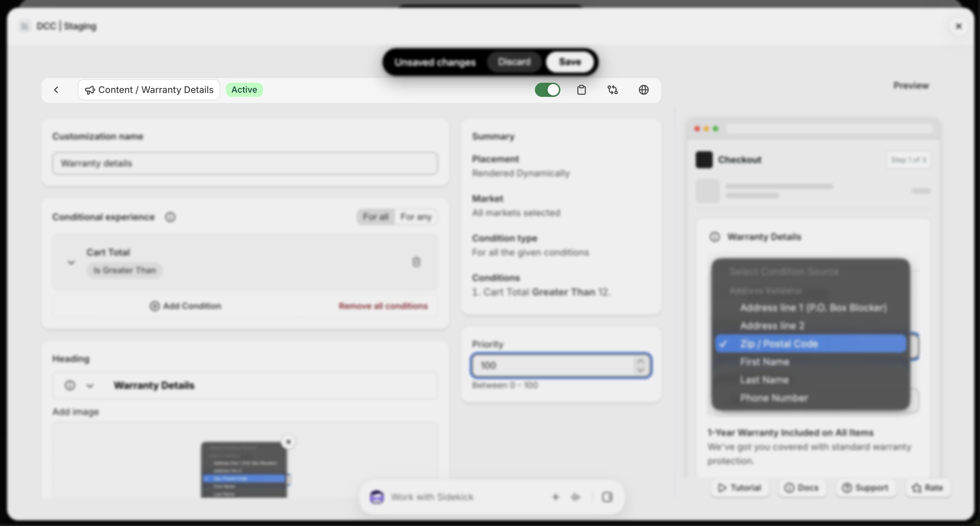
Task: Increase priority with the stepper up arrow
Action: pyautogui.click(x=640, y=361)
